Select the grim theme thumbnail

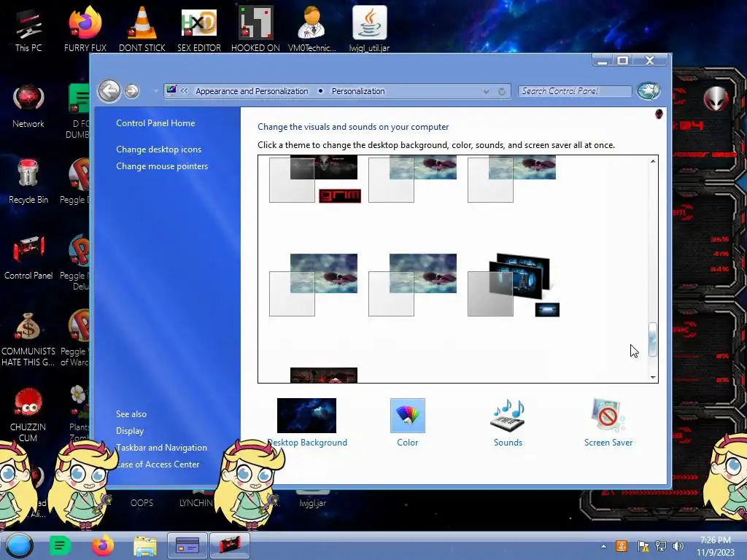[x=314, y=179]
